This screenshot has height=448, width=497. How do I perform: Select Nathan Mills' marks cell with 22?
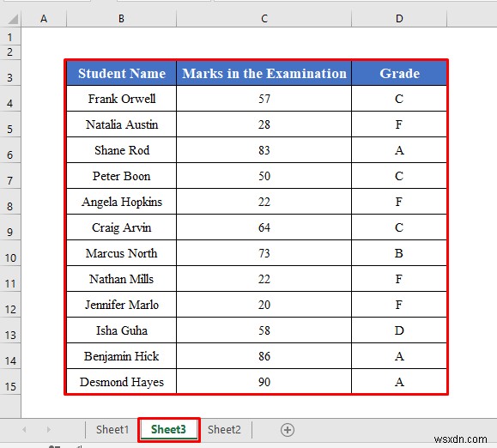pos(264,279)
